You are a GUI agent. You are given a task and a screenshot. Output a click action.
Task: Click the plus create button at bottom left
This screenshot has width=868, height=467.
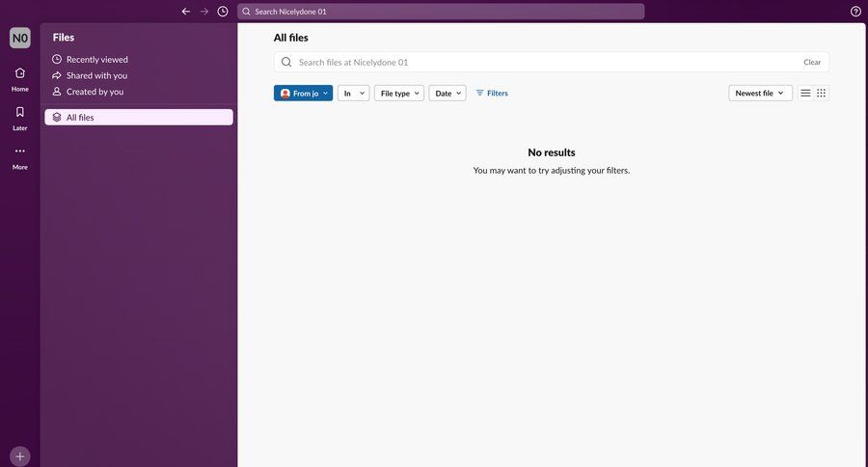[x=20, y=456]
